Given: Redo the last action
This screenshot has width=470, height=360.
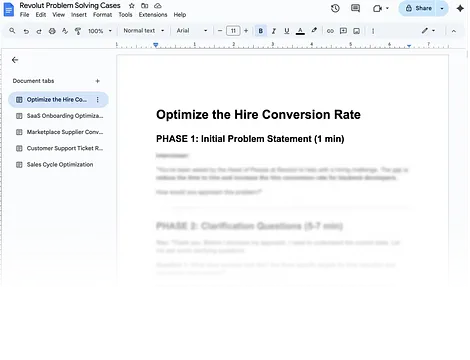Looking at the screenshot, I should 39,31.
